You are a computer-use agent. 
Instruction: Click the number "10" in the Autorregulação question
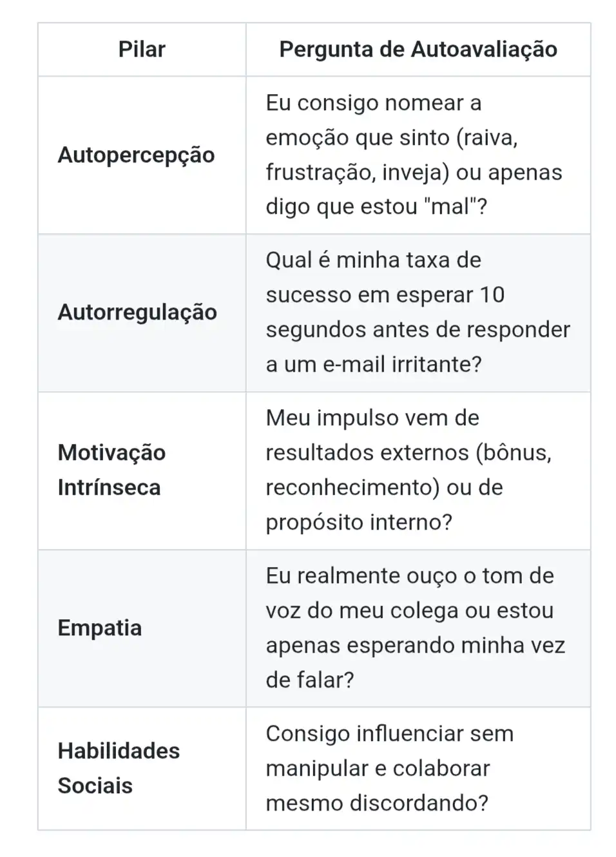coord(492,295)
